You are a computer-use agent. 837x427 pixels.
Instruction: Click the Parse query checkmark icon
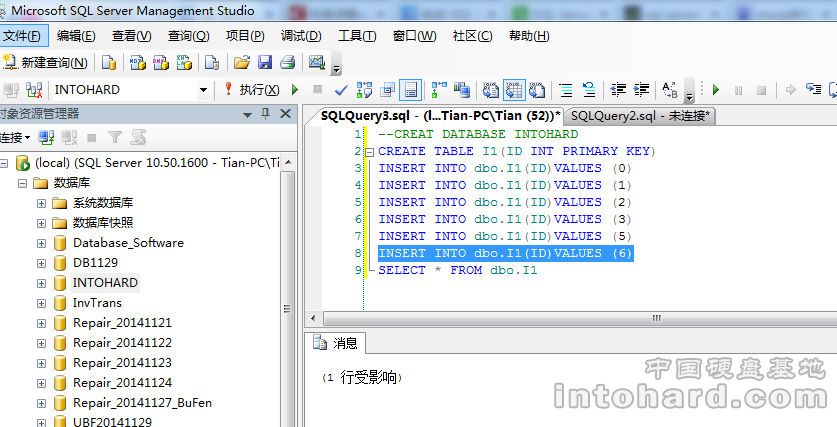(340, 90)
